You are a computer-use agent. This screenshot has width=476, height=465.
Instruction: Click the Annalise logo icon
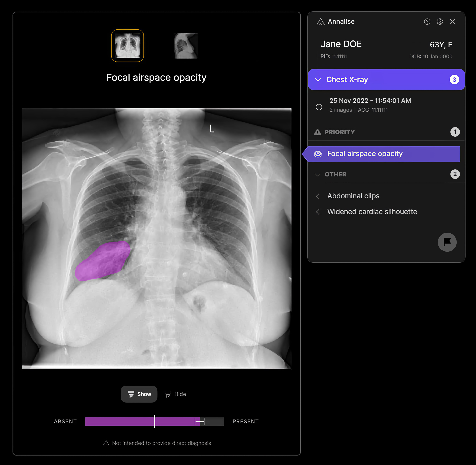[x=320, y=22]
